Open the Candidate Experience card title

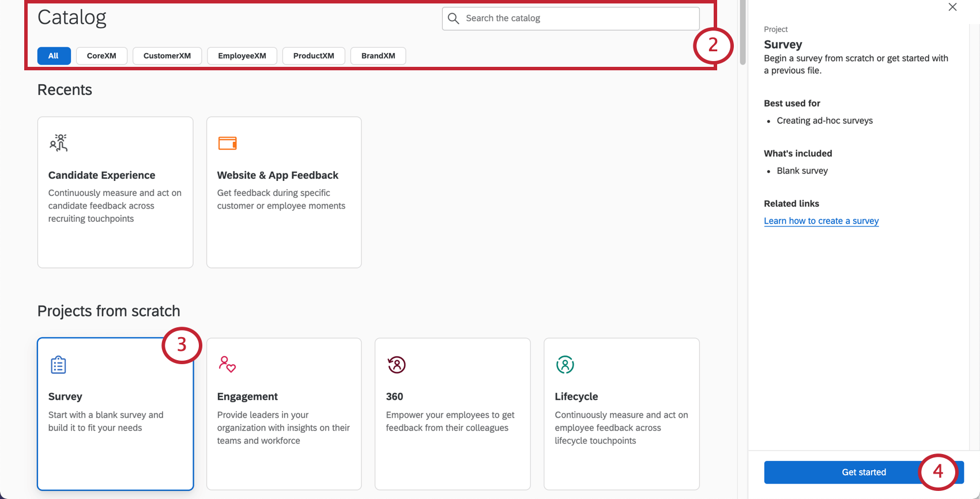pos(101,175)
